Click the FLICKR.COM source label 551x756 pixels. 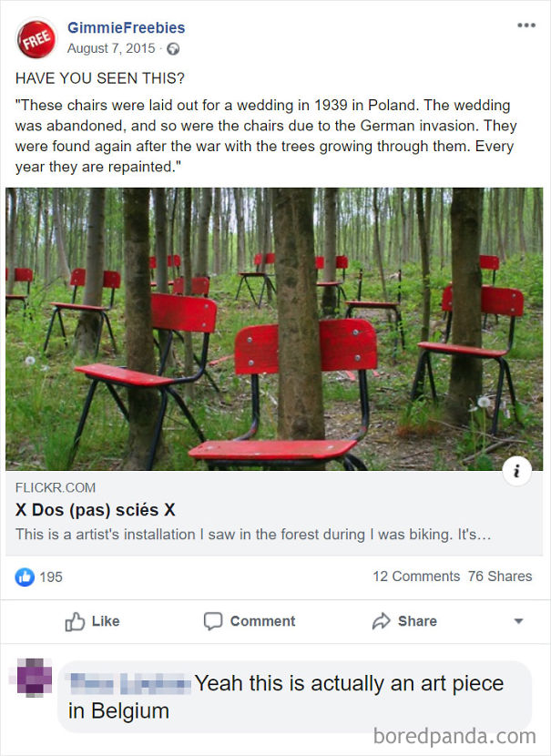tap(56, 488)
